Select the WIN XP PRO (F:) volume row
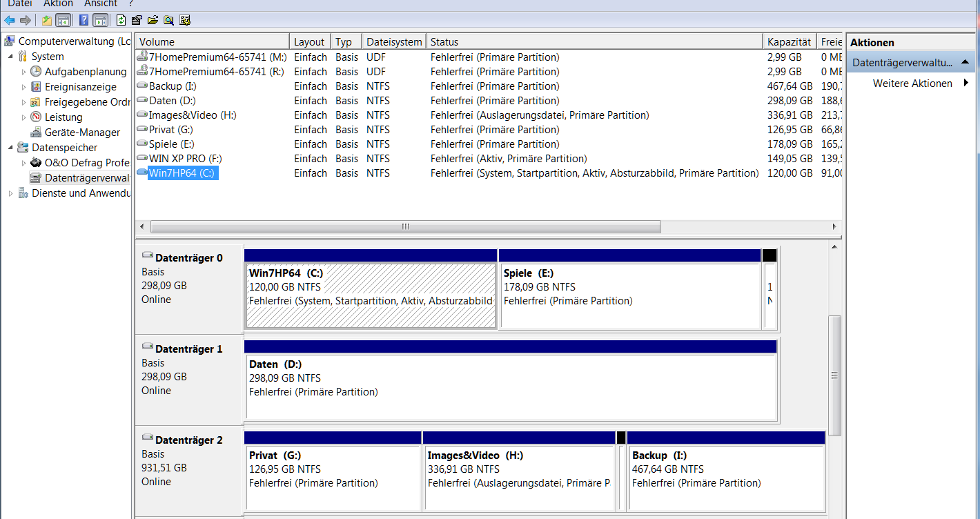The width and height of the screenshot is (980, 519). click(488, 159)
